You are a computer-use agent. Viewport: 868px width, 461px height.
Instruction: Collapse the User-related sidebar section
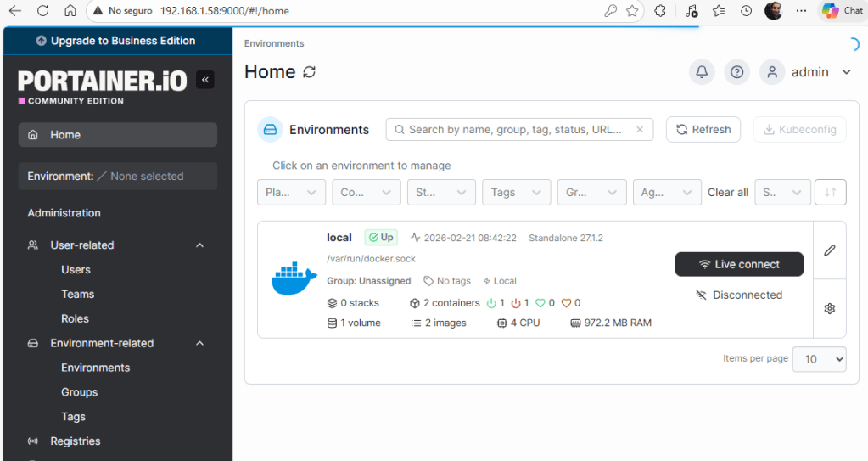200,245
